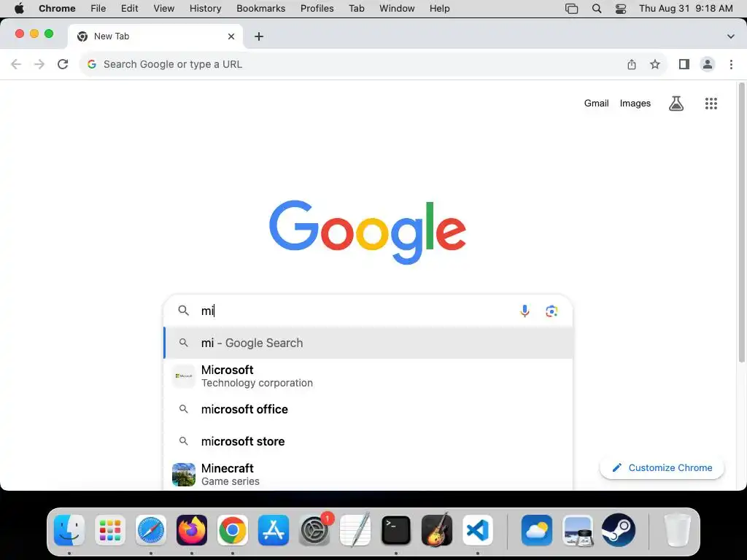The height and width of the screenshot is (560, 747).
Task: Search by image with Google Lens
Action: coord(551,311)
